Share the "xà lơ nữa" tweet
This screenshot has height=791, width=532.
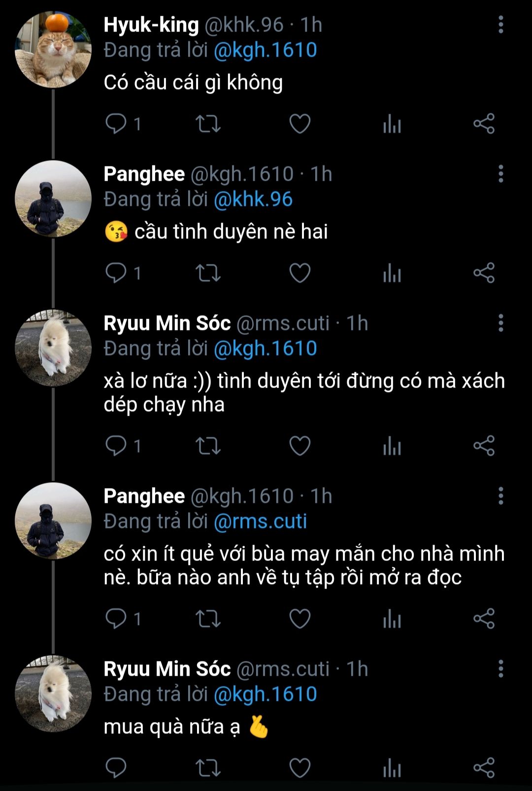(484, 446)
